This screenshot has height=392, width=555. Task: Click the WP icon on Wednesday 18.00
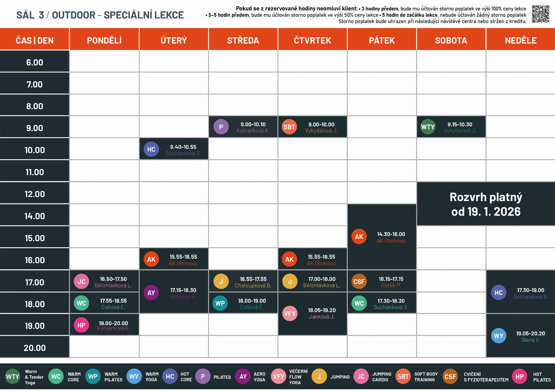220,303
